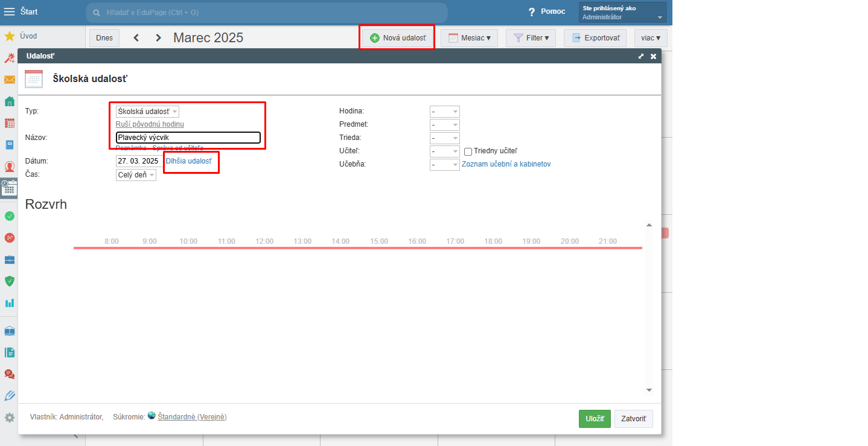This screenshot has width=868, height=446.
Task: Click the 12:00 time label in Rozvrh
Action: (264, 241)
